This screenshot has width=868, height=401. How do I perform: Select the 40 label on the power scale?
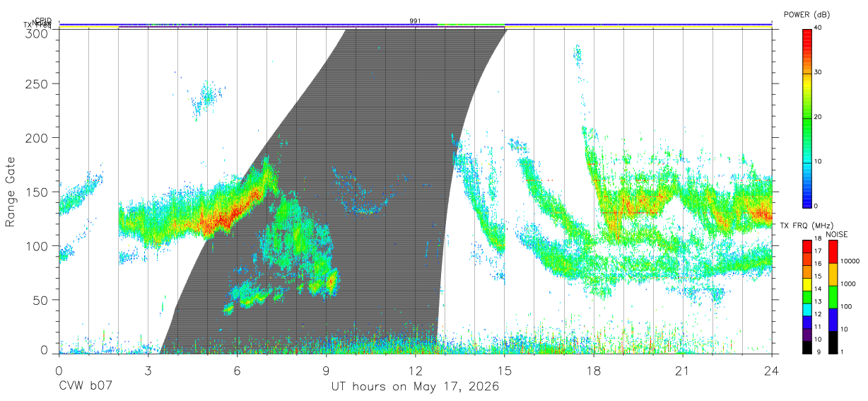(818, 28)
